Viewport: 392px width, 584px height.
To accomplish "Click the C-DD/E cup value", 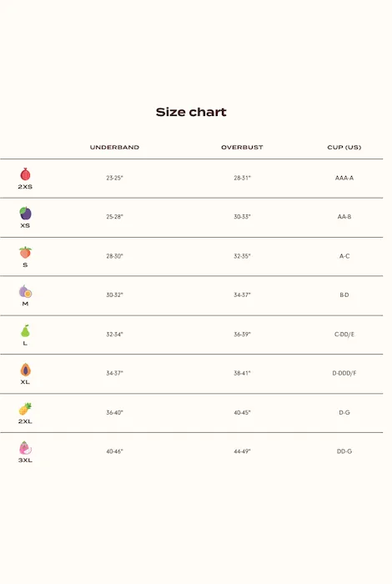I will (x=344, y=335).
